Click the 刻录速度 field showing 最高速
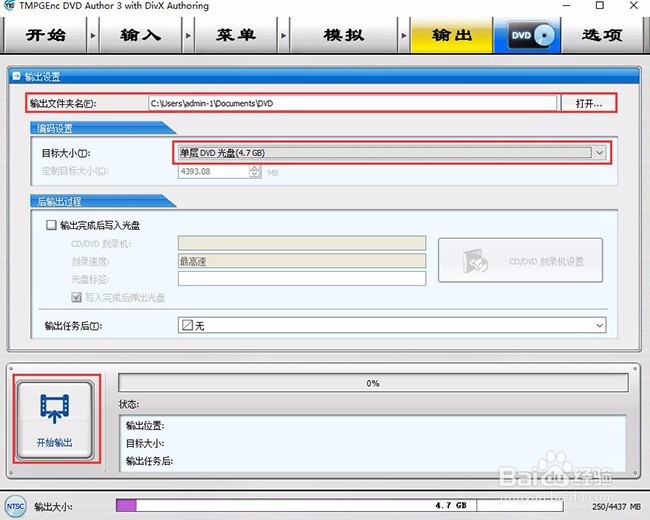 [302, 261]
